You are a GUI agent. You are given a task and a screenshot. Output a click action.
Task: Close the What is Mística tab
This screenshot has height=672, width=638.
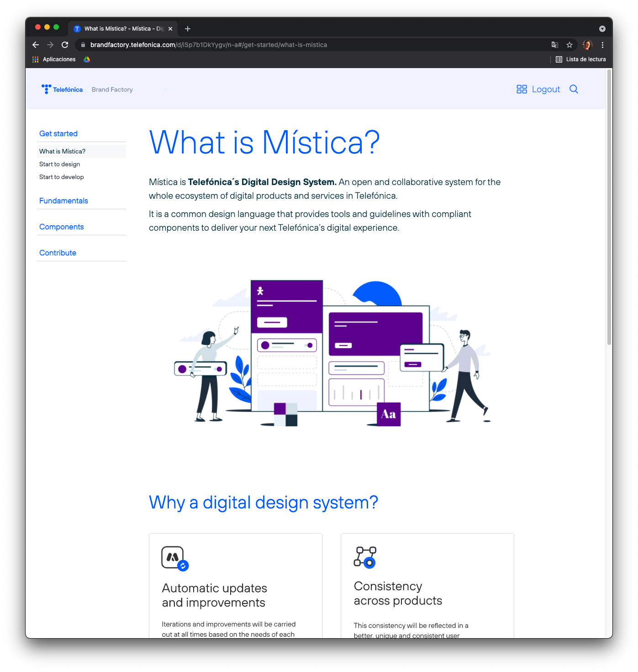click(170, 29)
